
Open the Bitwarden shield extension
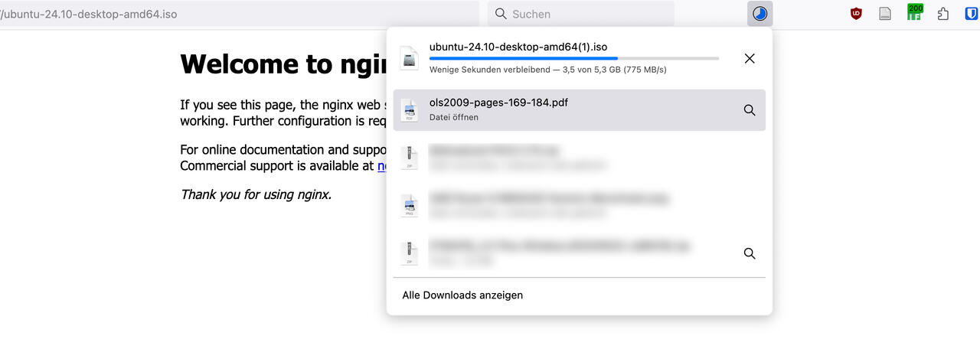(969, 14)
